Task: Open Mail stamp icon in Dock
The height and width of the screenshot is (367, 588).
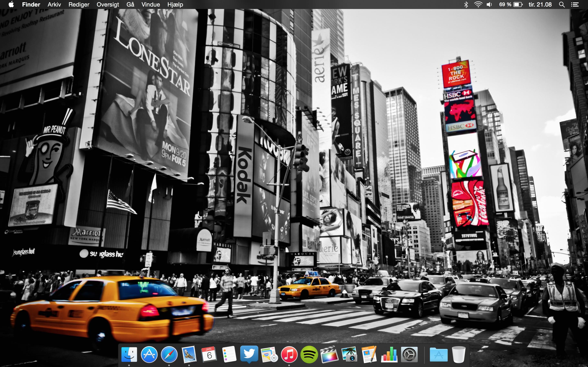Action: pos(189,355)
